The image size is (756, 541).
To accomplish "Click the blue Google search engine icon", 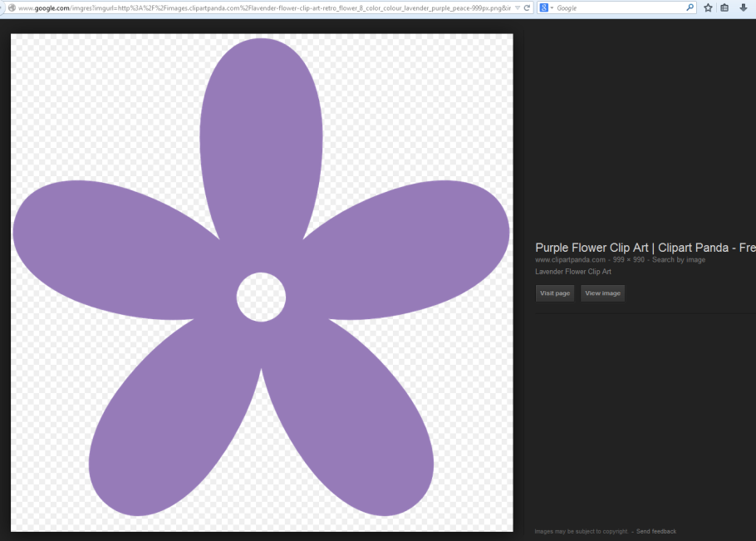I will 543,7.
